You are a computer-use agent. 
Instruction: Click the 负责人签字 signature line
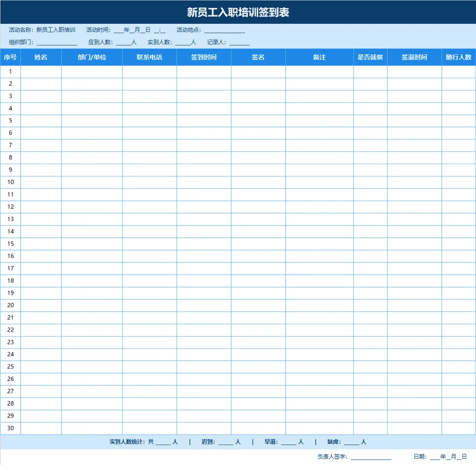coord(371,457)
